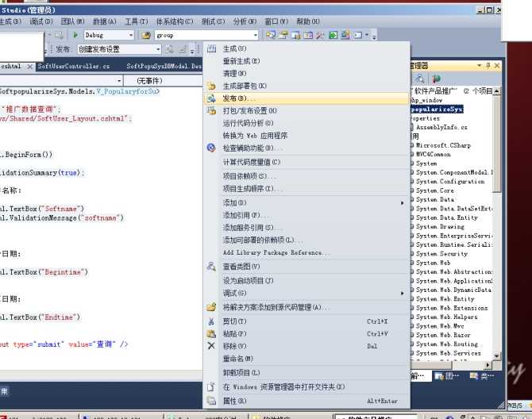The height and width of the screenshot is (419, 532).
Task: Choose 计算代码度量值(C)
Action: click(x=306, y=162)
